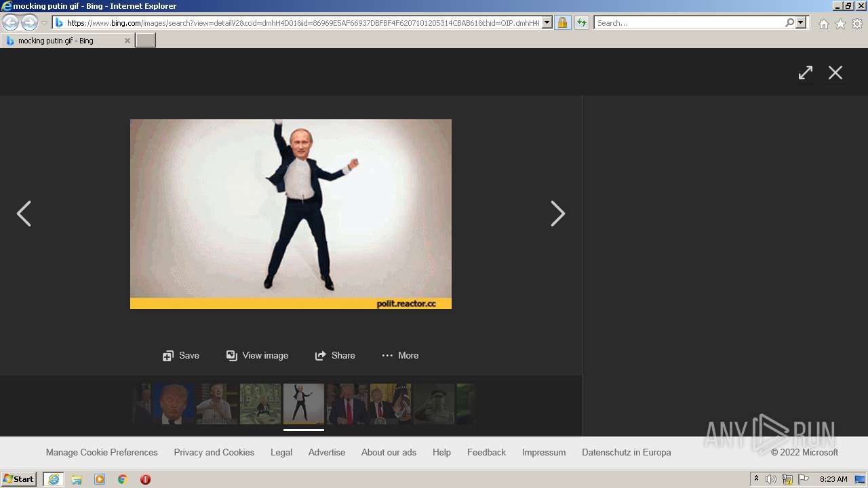The height and width of the screenshot is (488, 868).
Task: Open Privacy and Cookies link
Action: coord(214,452)
